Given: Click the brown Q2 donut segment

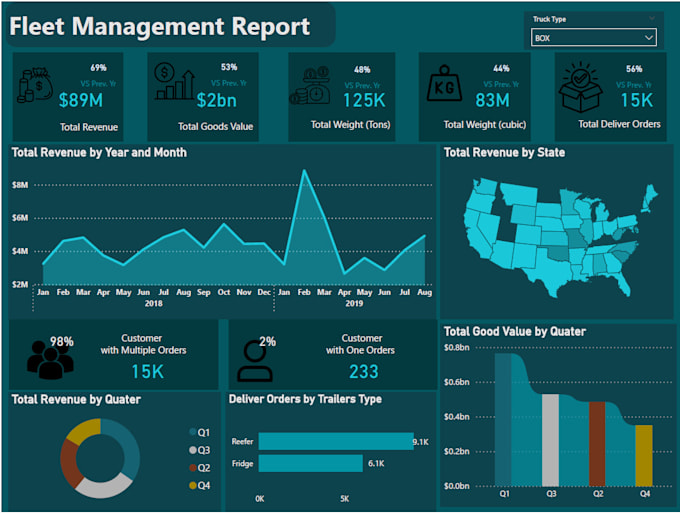Looking at the screenshot, I should tap(69, 463).
